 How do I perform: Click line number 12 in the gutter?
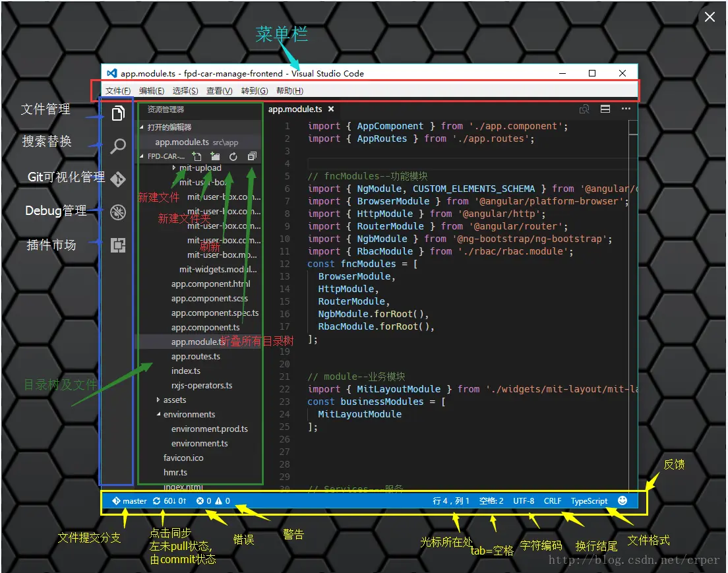285,264
